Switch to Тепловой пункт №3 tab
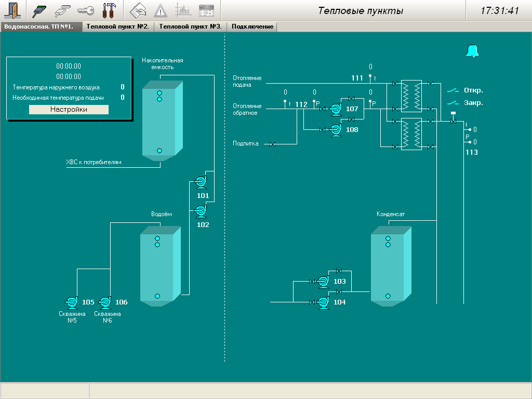532x399 pixels. [x=190, y=26]
